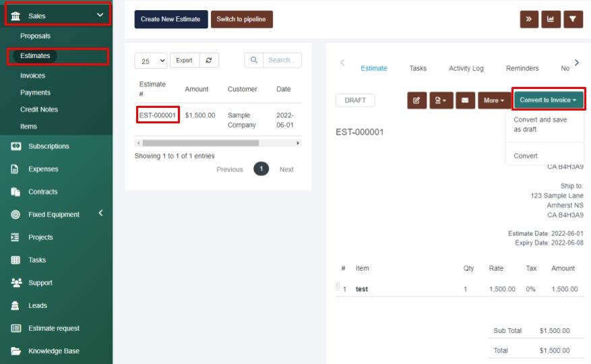This screenshot has width=591, height=364.
Task: Click the edit estimate pencil icon
Action: tap(416, 100)
